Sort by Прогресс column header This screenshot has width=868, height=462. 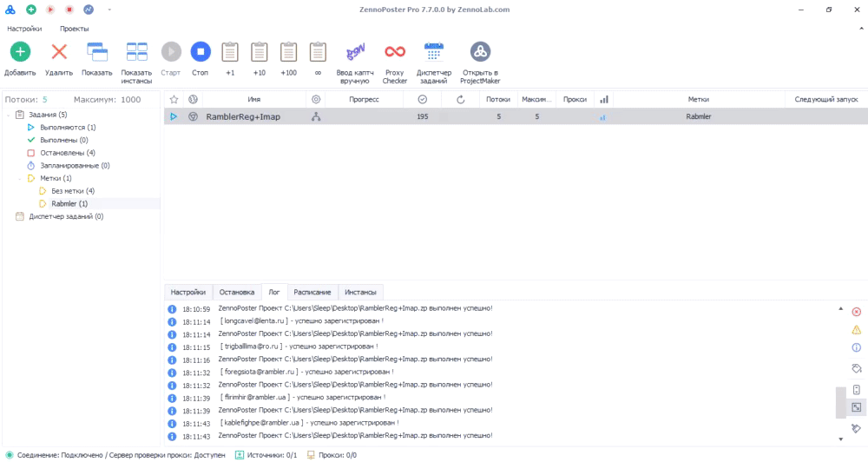pyautogui.click(x=365, y=99)
